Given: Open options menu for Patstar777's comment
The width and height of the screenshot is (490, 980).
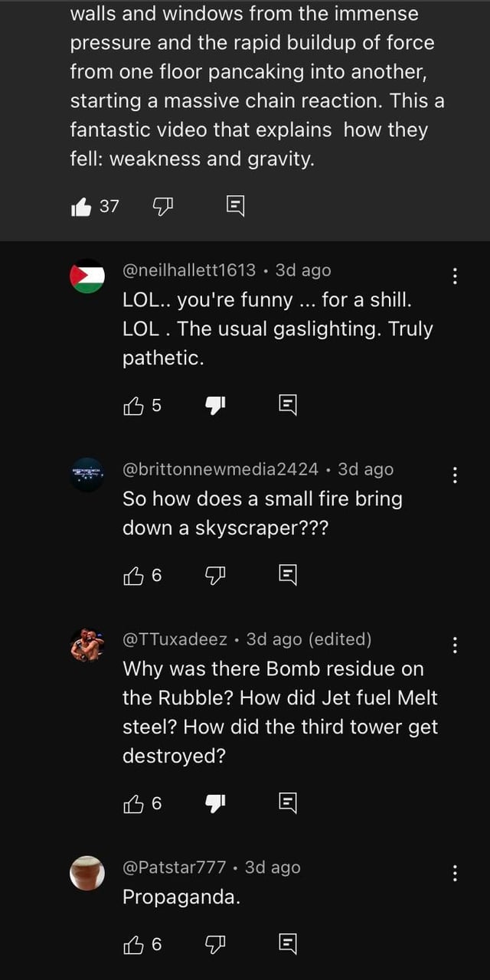Looking at the screenshot, I should click(x=456, y=874).
